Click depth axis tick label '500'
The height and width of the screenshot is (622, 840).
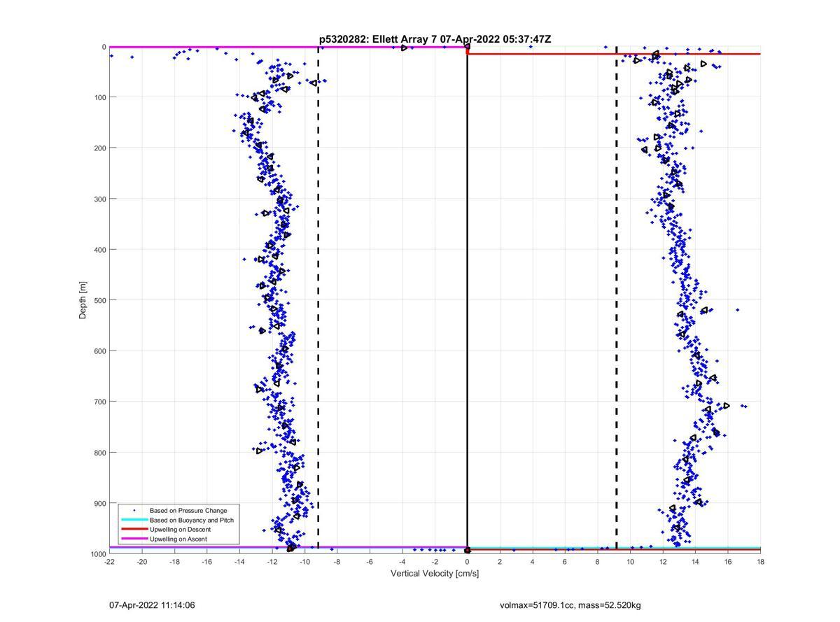pyautogui.click(x=100, y=300)
